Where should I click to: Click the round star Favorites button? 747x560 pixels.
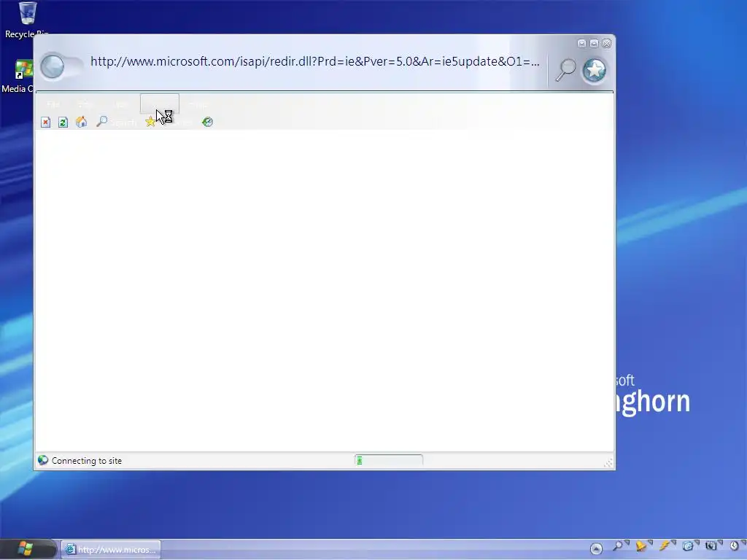594,71
